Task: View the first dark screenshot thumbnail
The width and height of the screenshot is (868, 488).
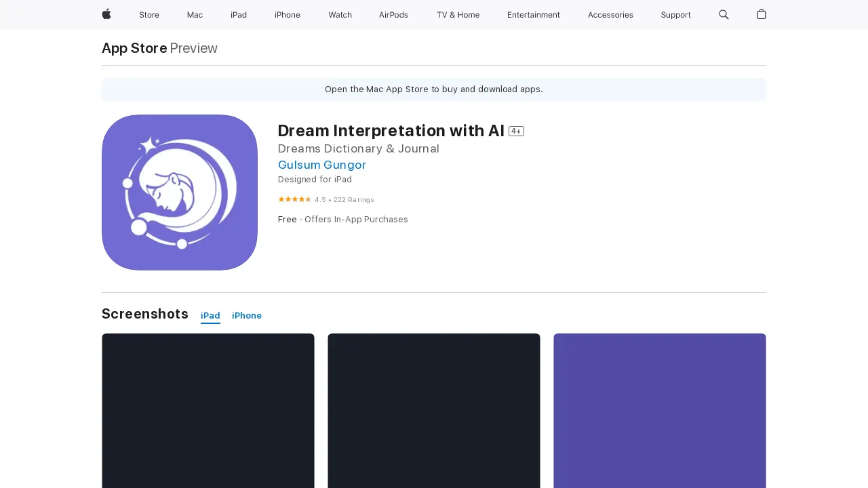Action: click(208, 410)
